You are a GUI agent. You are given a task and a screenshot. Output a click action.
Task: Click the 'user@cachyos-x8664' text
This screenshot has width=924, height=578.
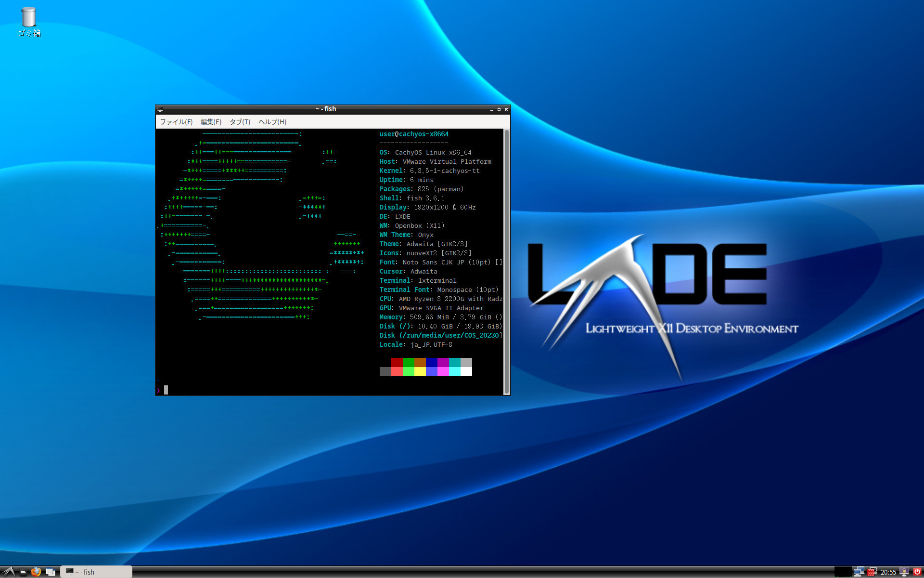tap(414, 134)
